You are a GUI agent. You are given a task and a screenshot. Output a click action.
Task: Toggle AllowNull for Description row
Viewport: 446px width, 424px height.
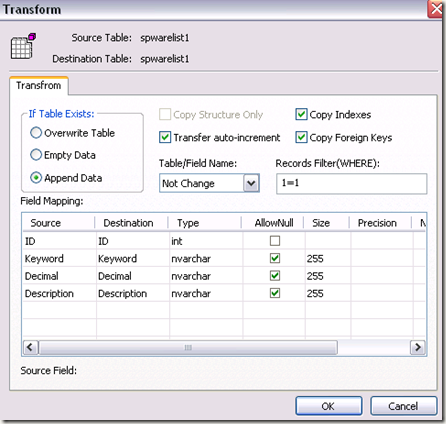(x=275, y=293)
